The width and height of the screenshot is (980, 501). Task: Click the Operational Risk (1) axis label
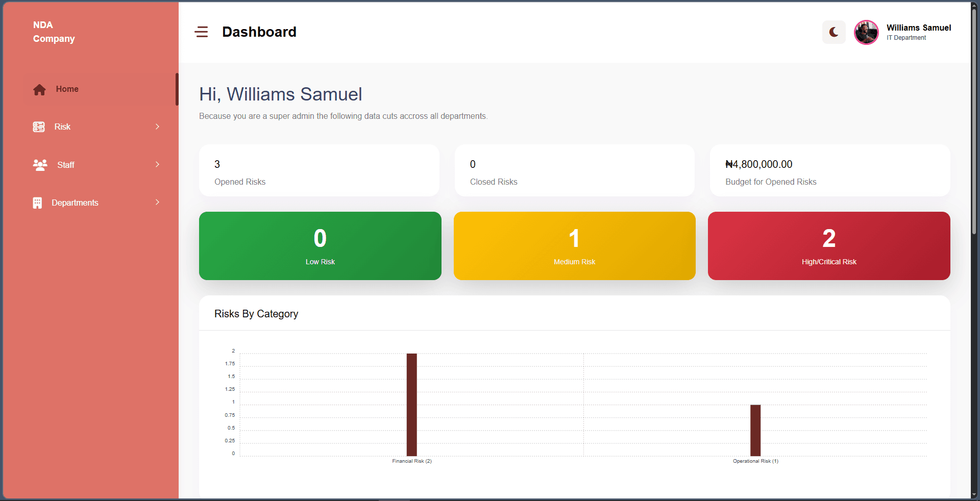click(x=755, y=461)
